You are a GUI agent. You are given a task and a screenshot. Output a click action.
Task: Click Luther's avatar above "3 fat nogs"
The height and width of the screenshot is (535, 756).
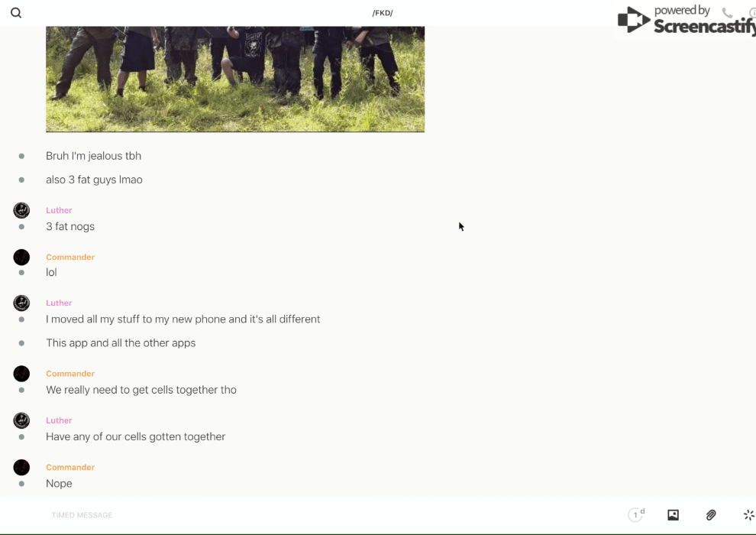point(21,210)
